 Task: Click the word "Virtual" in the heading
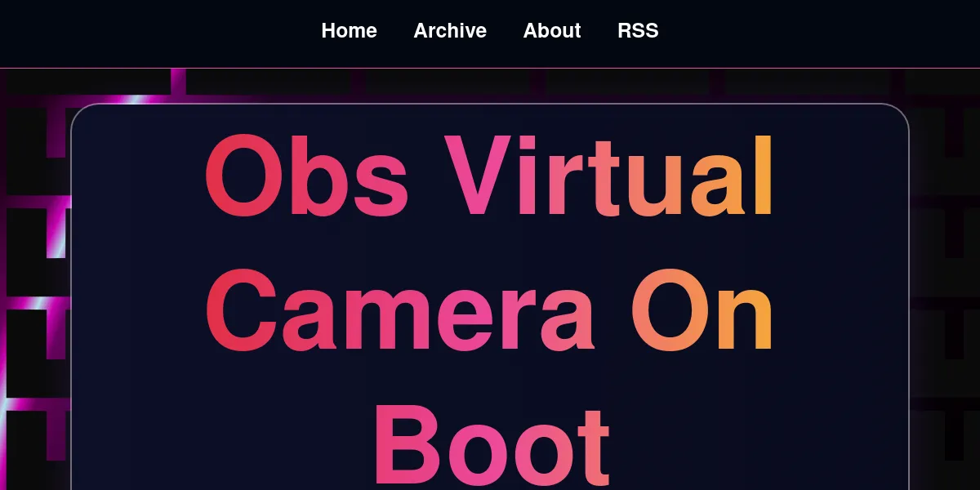click(608, 177)
